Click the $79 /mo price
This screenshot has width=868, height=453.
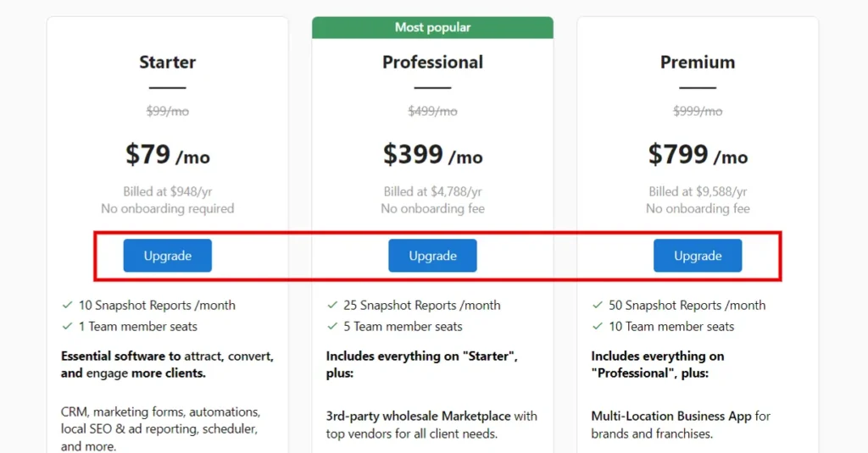(167, 154)
